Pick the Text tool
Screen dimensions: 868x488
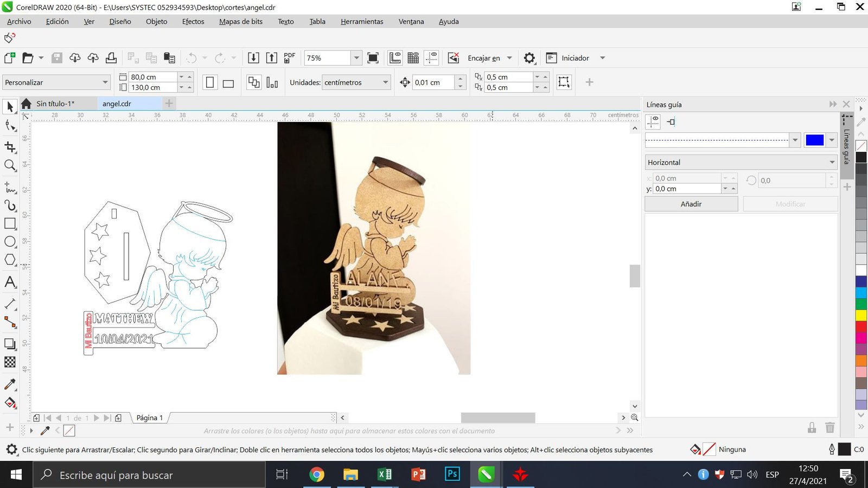10,282
